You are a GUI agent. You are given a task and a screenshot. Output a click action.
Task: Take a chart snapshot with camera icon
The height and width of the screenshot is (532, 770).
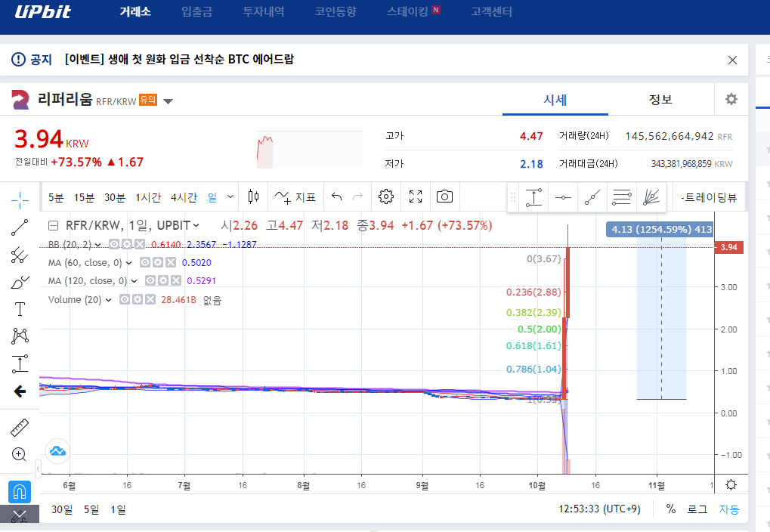(x=444, y=197)
